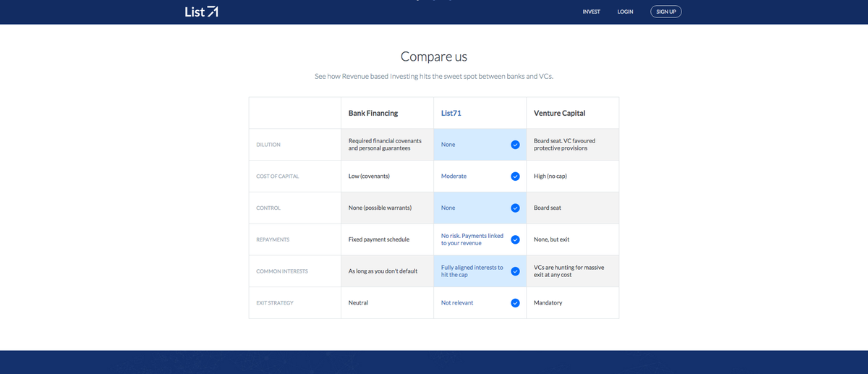868x374 pixels.
Task: Select 'No risk. Payments linked to your revenue'
Action: tap(472, 239)
